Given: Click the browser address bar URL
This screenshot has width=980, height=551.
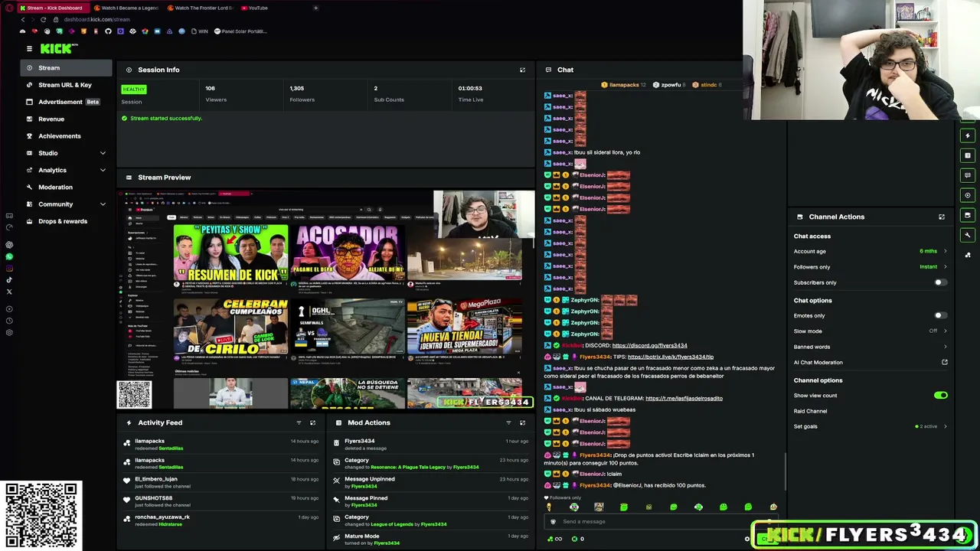Looking at the screenshot, I should 97,19.
